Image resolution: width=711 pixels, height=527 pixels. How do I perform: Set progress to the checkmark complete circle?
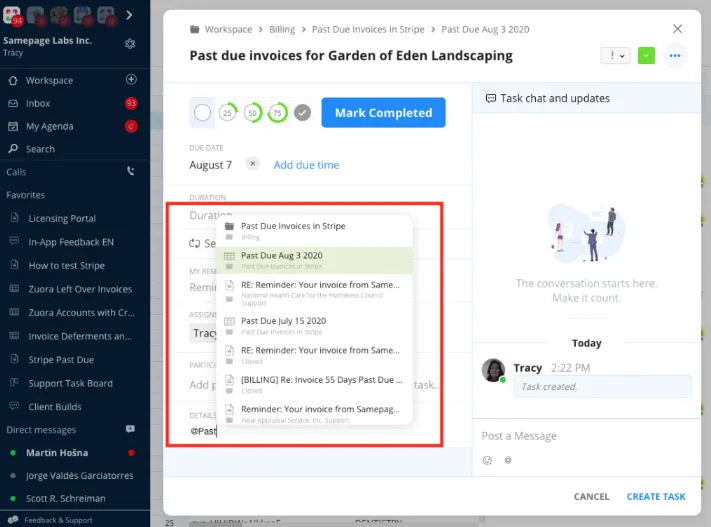coord(302,112)
